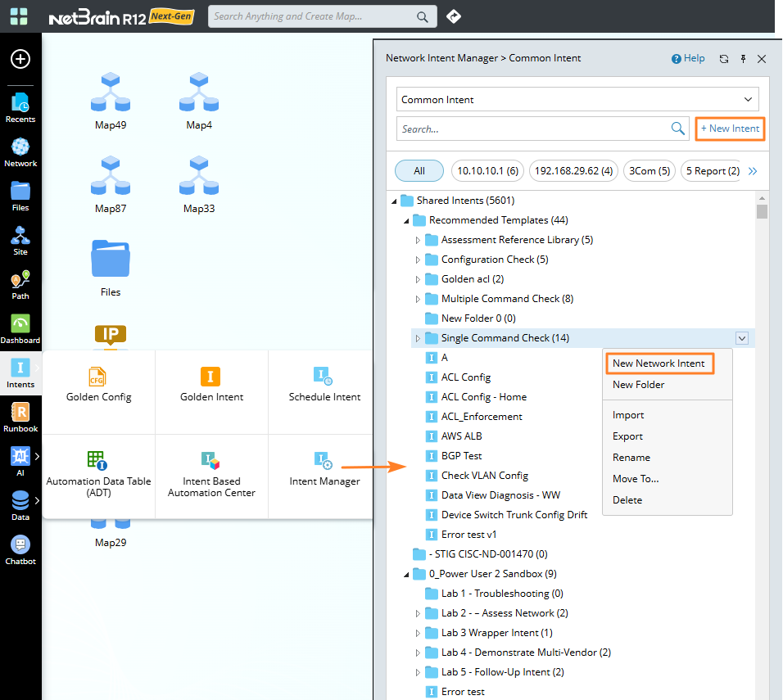Screen dimensions: 783x700
Task: Click the refresh icon in Intent Manager
Action: 723,59
